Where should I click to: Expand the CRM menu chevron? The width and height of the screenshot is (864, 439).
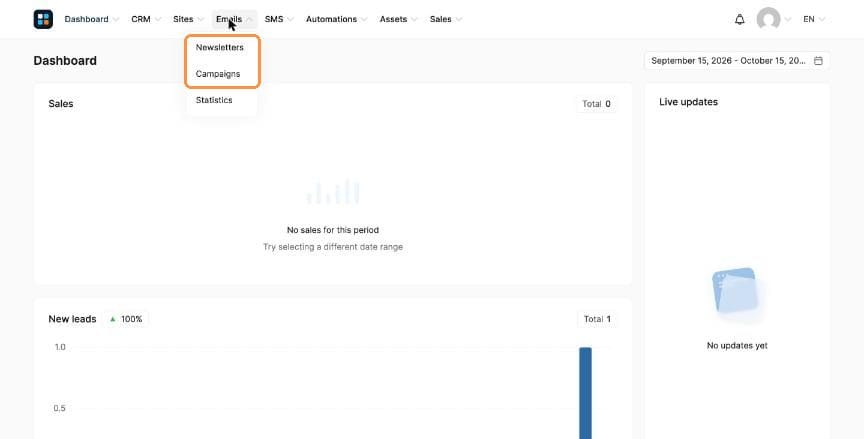pyautogui.click(x=158, y=19)
